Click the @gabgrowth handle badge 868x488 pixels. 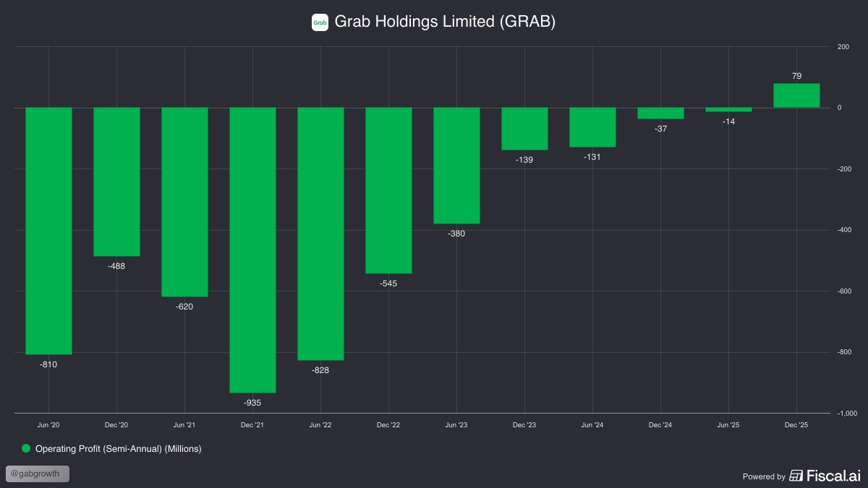tap(38, 474)
